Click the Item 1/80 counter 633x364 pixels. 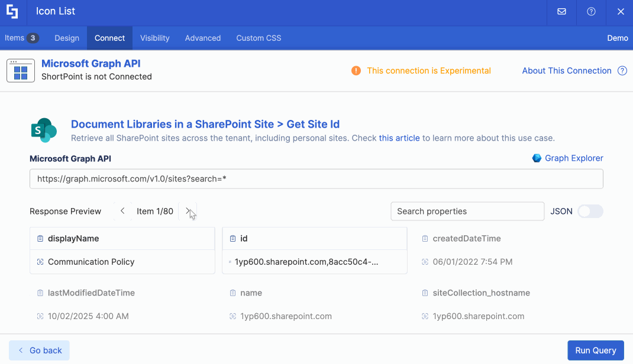tap(155, 211)
